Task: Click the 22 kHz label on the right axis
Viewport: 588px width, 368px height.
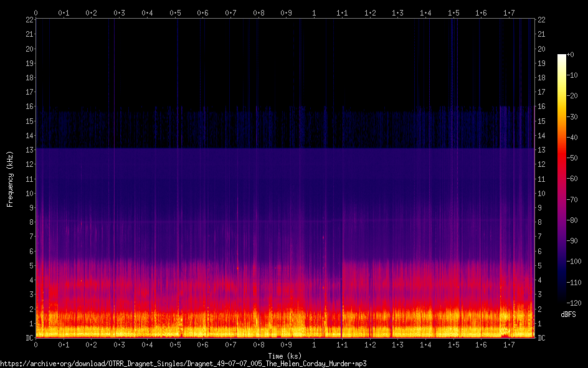Action: 541,20
